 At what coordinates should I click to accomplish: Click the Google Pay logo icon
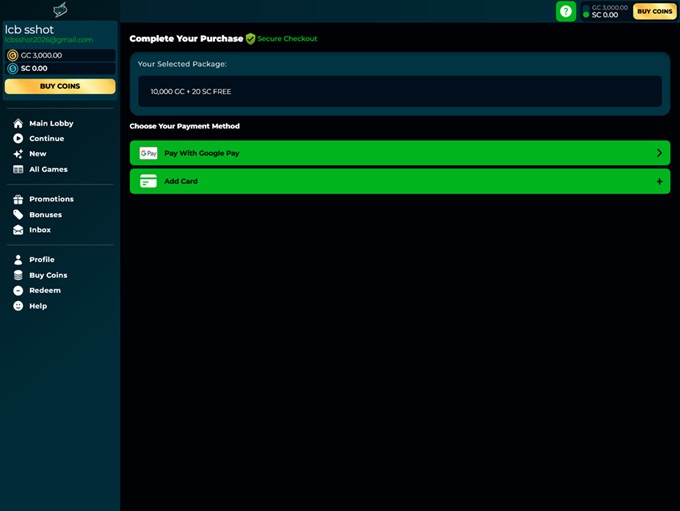click(149, 153)
